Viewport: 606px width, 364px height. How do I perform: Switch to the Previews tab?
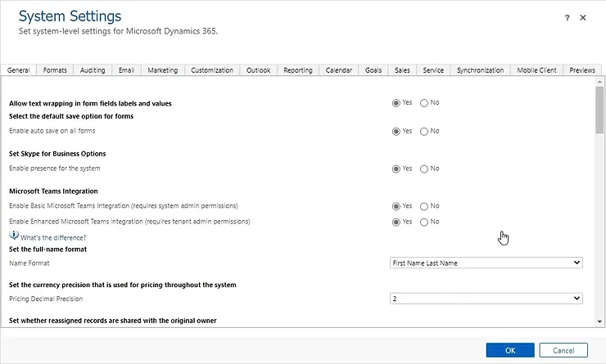582,70
